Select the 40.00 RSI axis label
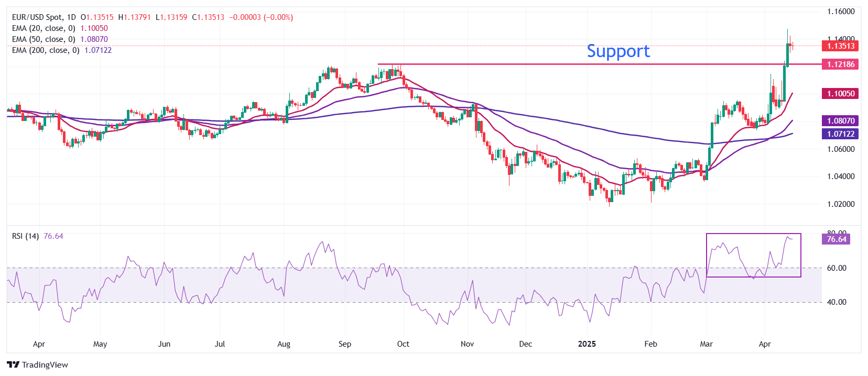Viewport: 868px width, 376px height. click(x=837, y=302)
